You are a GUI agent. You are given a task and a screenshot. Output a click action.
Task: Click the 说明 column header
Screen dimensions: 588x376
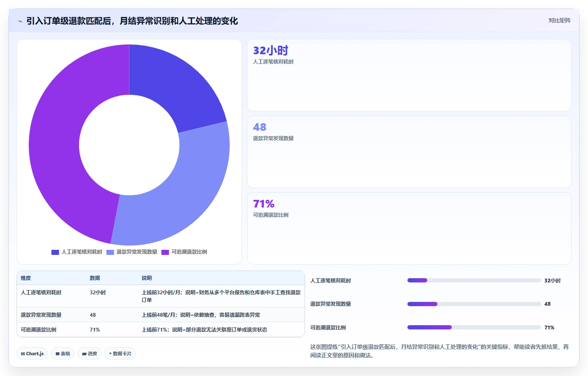coord(146,278)
